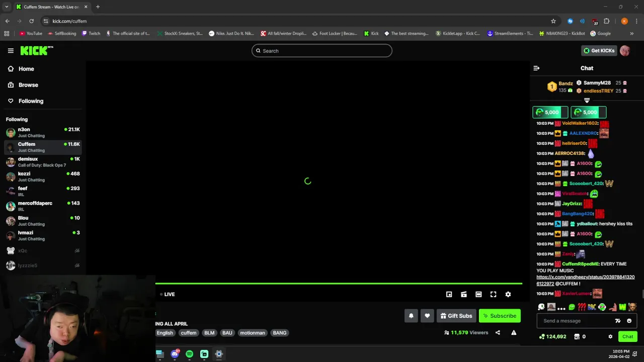Open the browser tab search dropdown
The image size is (644, 362).
(x=7, y=7)
